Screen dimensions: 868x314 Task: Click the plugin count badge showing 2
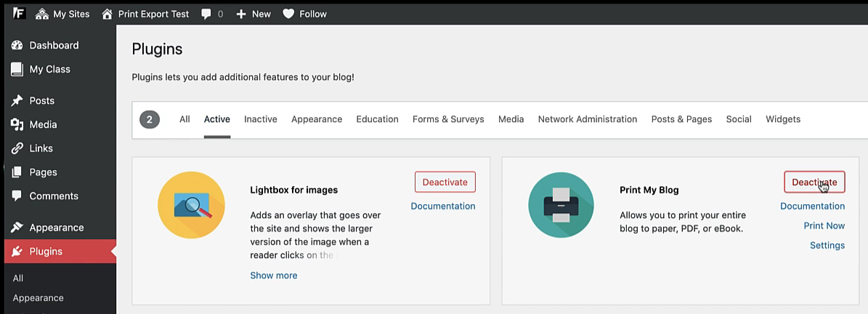[x=150, y=119]
